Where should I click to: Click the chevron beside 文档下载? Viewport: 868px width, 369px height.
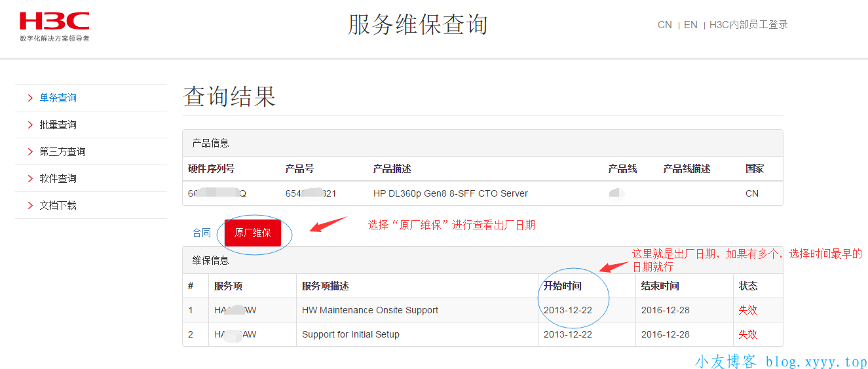(x=30, y=206)
